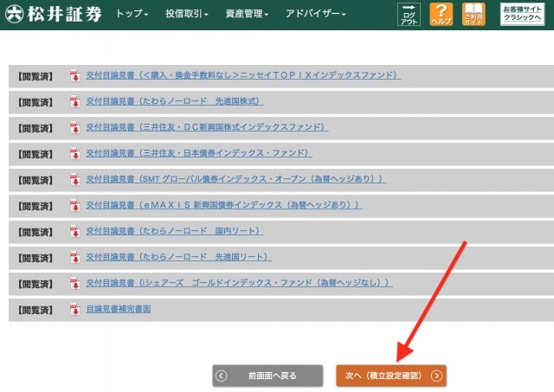
Task: Open 交付目論見書 三井住友・DC新興国株式インデックスファンド link
Action: pyautogui.click(x=207, y=127)
